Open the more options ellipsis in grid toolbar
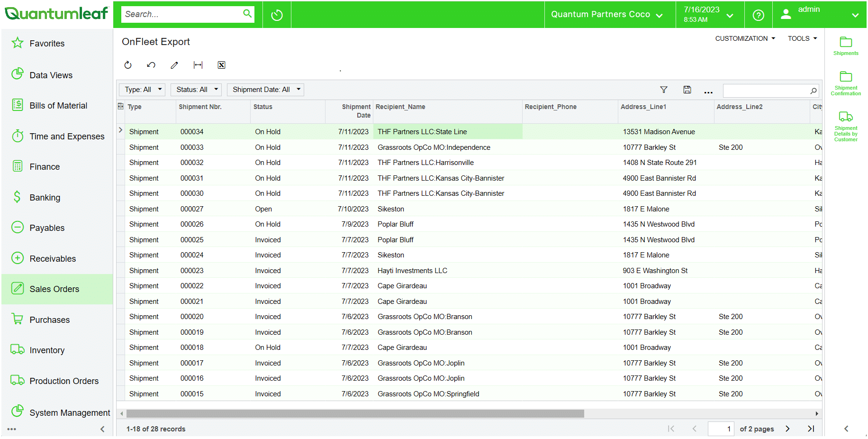868x439 pixels. click(x=708, y=92)
